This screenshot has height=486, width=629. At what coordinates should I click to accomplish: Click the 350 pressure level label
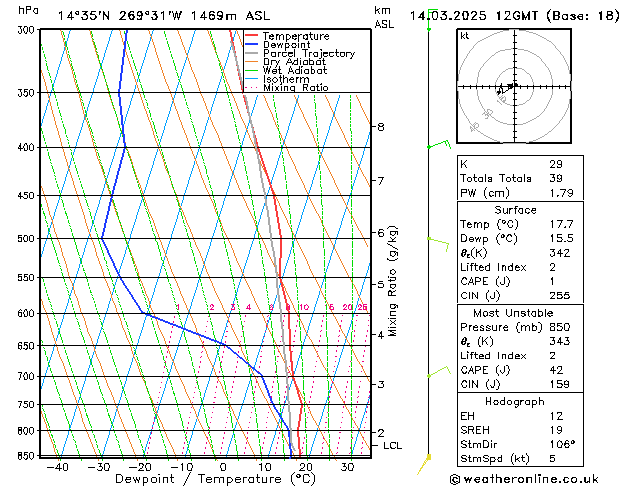(28, 93)
